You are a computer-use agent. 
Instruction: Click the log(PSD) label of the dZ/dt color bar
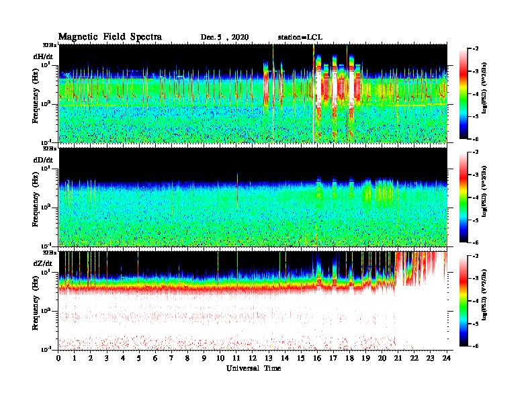(x=484, y=295)
